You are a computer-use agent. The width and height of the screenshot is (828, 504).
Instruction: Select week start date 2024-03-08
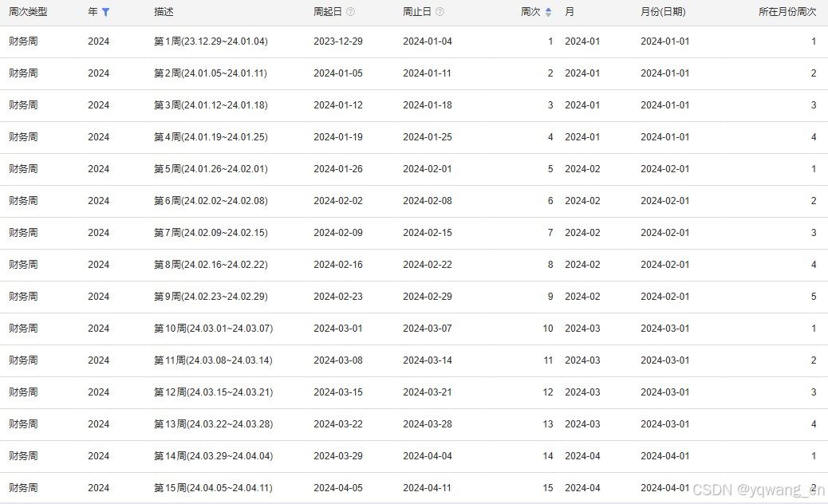pos(338,360)
